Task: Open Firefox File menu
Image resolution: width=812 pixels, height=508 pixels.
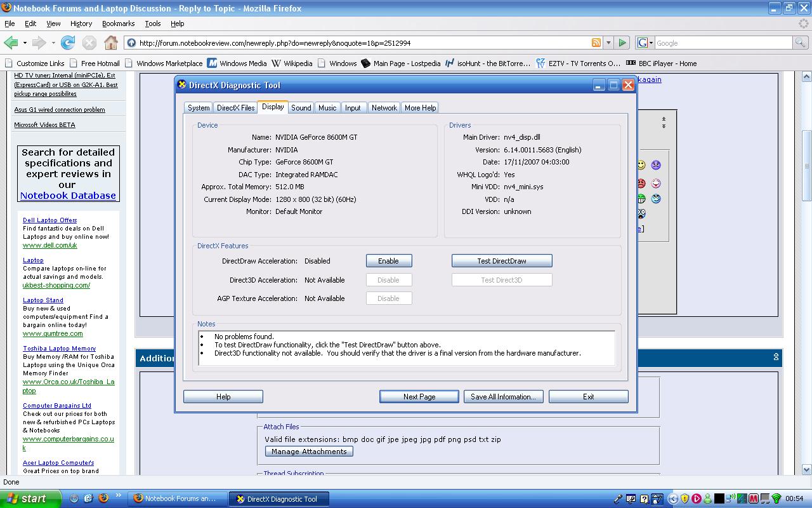Action: (x=10, y=23)
